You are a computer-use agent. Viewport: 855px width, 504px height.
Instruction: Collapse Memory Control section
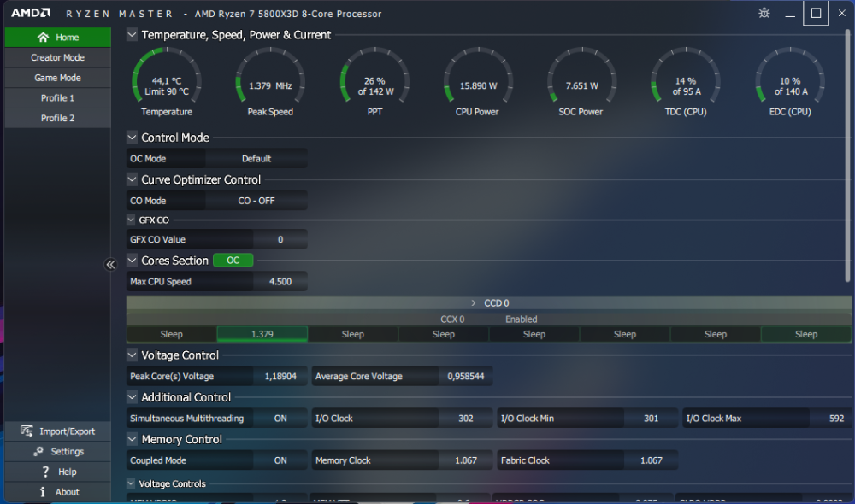pos(132,439)
